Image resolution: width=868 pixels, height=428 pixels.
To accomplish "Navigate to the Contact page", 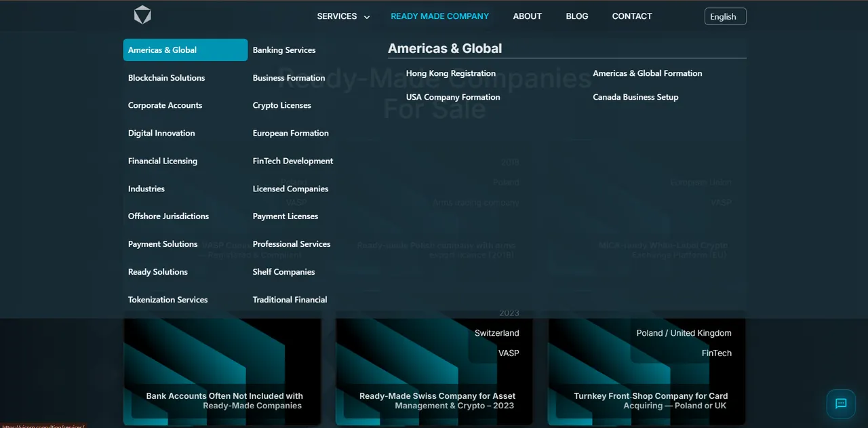I will tap(632, 16).
